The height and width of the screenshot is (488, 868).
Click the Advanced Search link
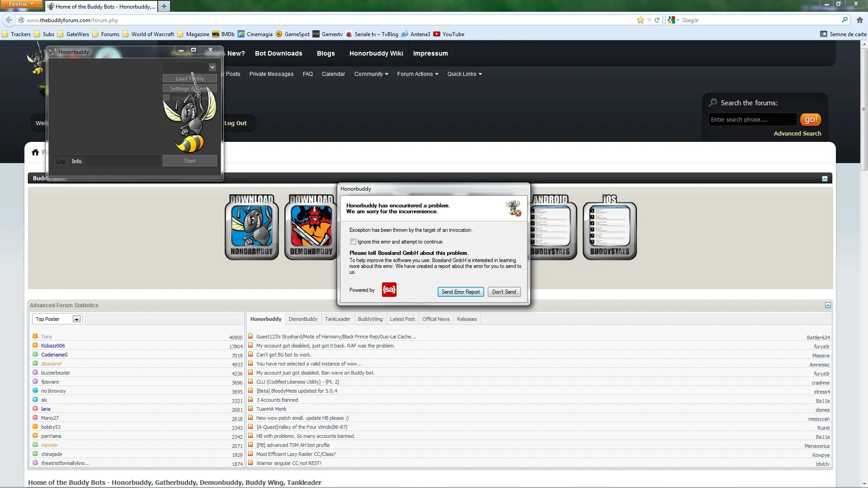(797, 133)
